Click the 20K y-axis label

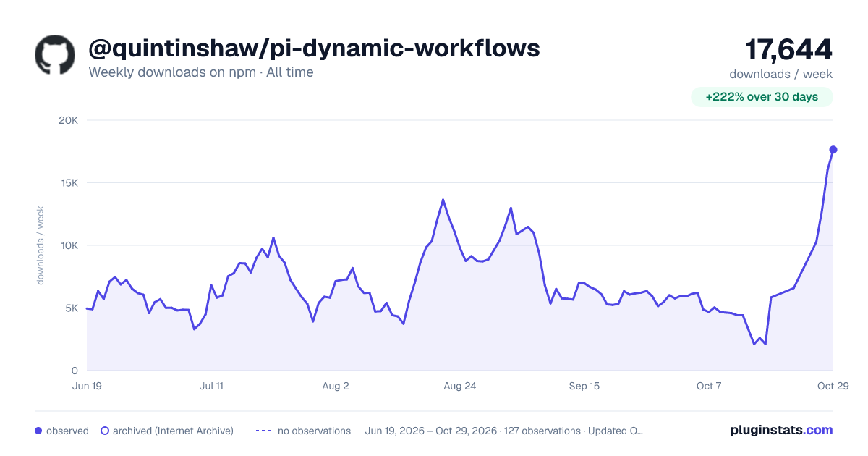[x=68, y=120]
